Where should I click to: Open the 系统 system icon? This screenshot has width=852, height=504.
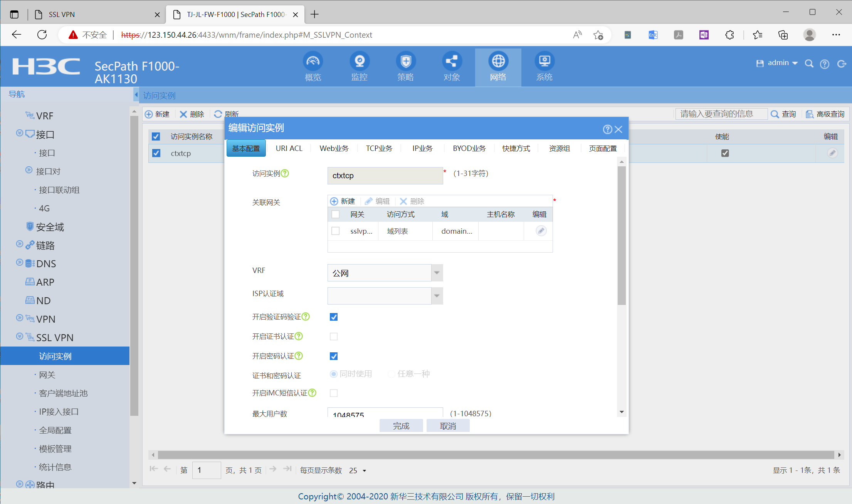[544, 62]
